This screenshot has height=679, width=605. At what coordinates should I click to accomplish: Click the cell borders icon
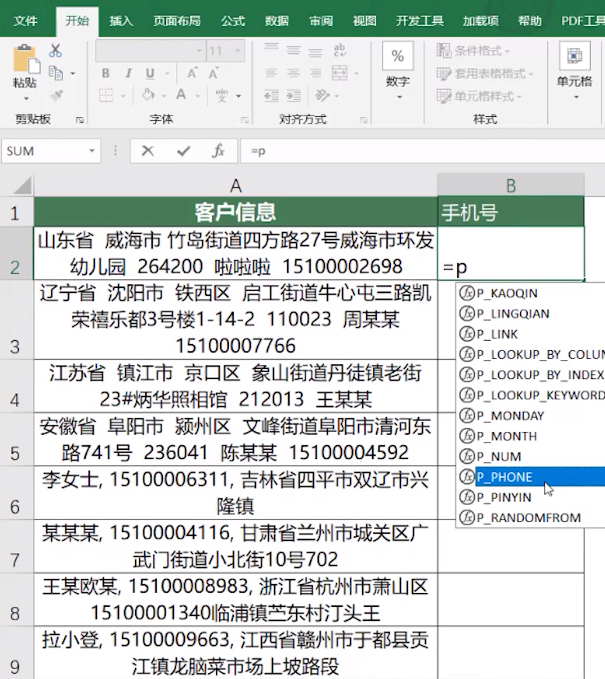point(106,95)
